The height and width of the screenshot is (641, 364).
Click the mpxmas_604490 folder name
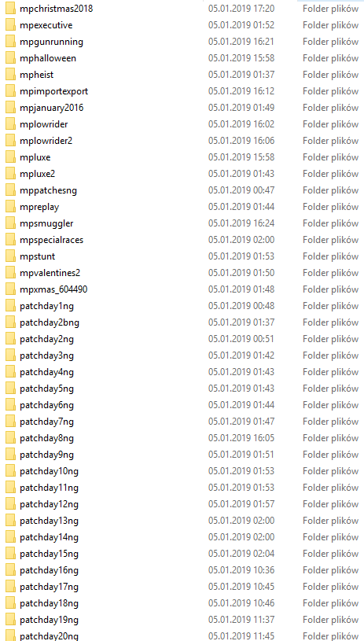(x=53, y=289)
